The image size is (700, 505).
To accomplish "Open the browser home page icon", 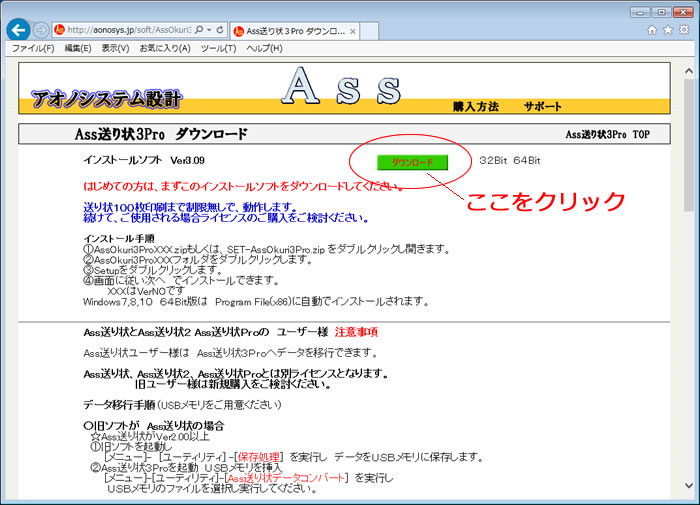I will point(652,30).
